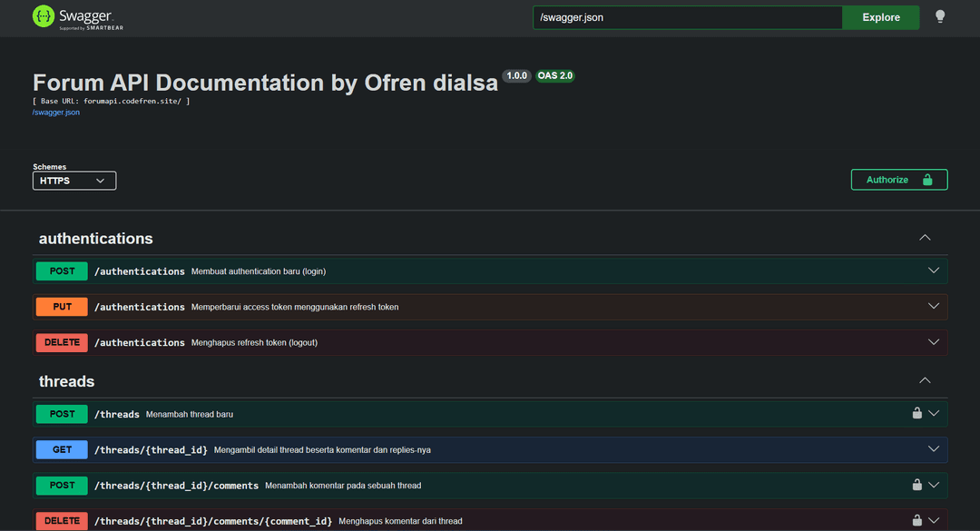980x531 pixels.
Task: Click the Swagger logo icon
Action: coord(44,16)
